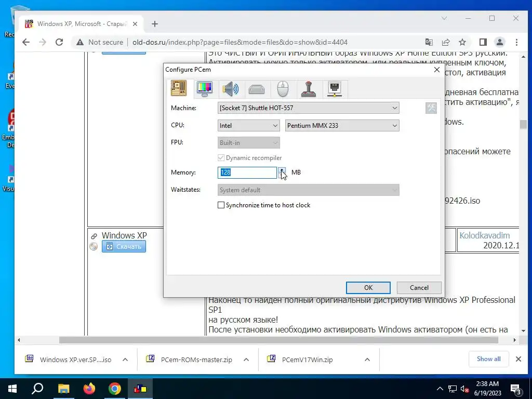Click the Chrome forward arrow
The width and height of the screenshot is (532, 399).
pos(43,42)
